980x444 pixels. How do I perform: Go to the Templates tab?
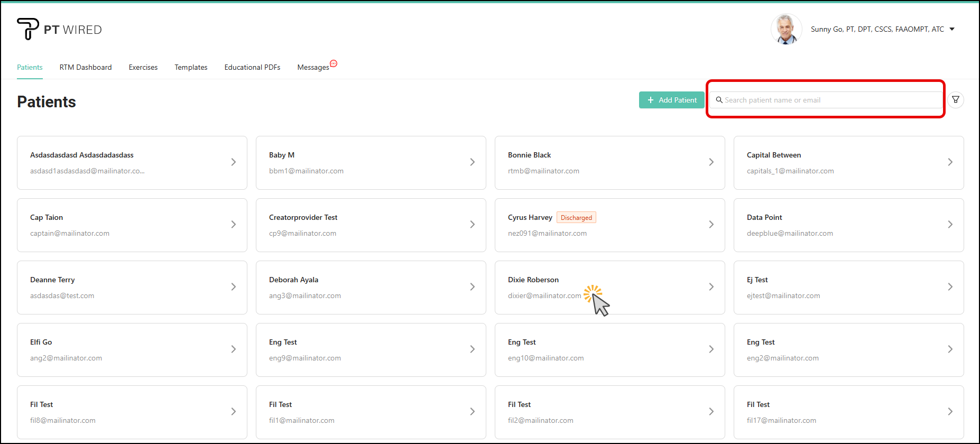191,67
